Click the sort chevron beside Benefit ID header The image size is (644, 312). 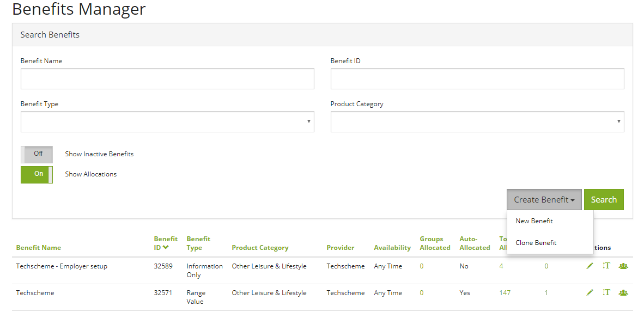[x=166, y=248]
